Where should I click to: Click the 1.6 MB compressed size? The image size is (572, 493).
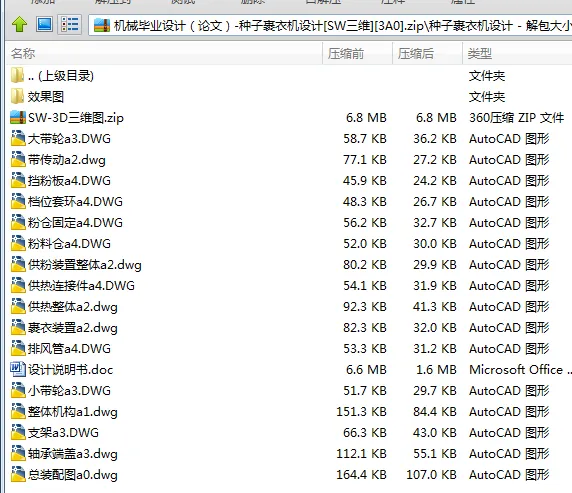click(x=436, y=370)
